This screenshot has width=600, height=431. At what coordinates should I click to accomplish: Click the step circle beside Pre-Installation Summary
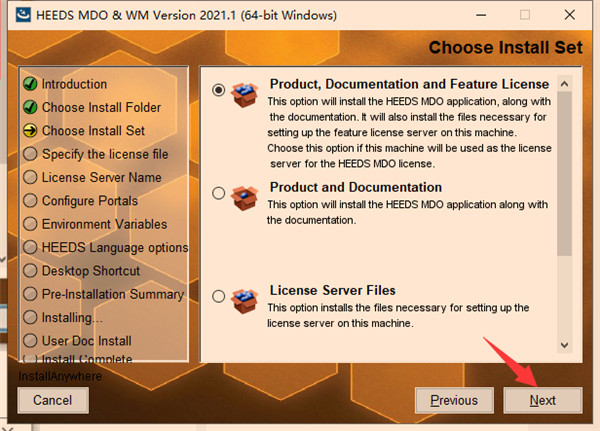[30, 294]
